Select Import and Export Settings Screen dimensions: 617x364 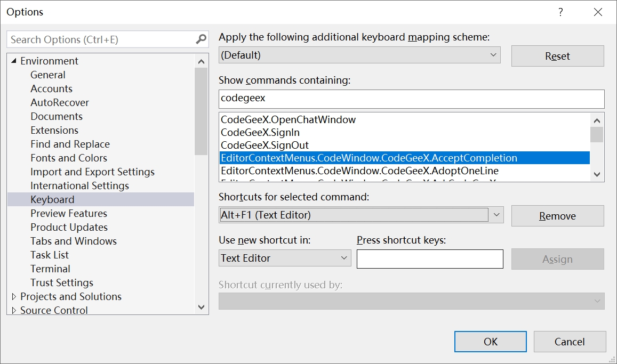pos(92,172)
